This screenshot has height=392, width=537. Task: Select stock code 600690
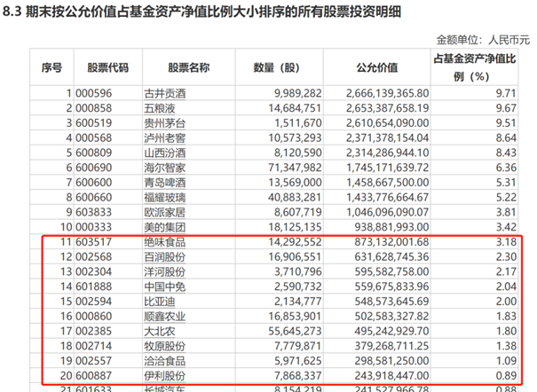coord(94,168)
